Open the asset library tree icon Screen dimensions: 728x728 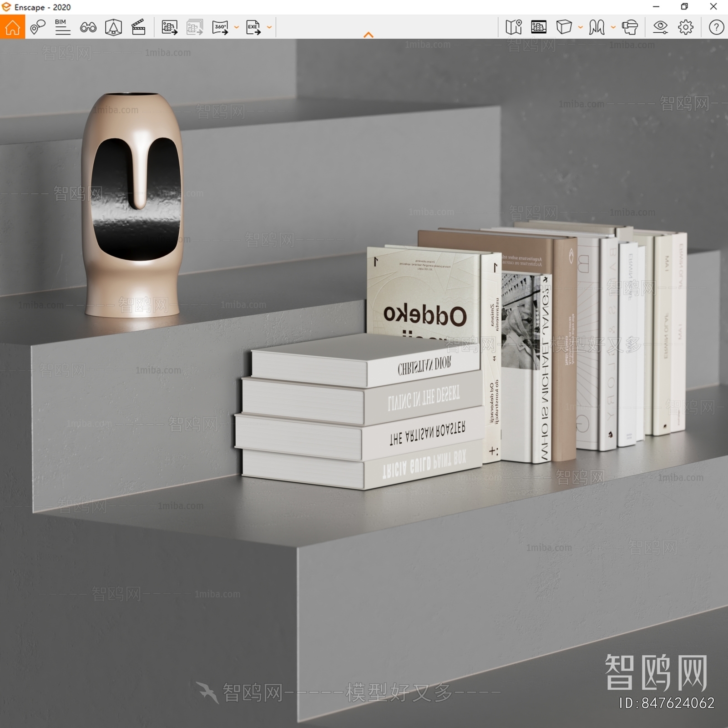[x=113, y=27]
